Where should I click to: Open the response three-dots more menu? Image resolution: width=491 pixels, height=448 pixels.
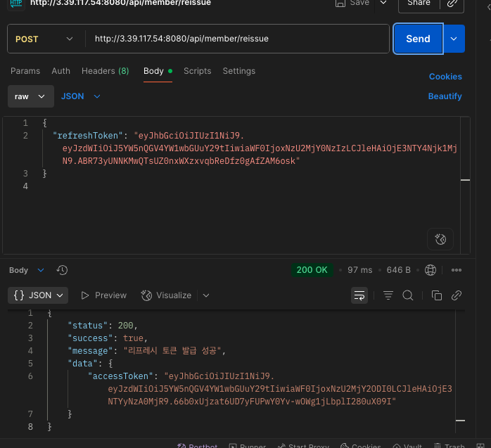click(x=457, y=270)
